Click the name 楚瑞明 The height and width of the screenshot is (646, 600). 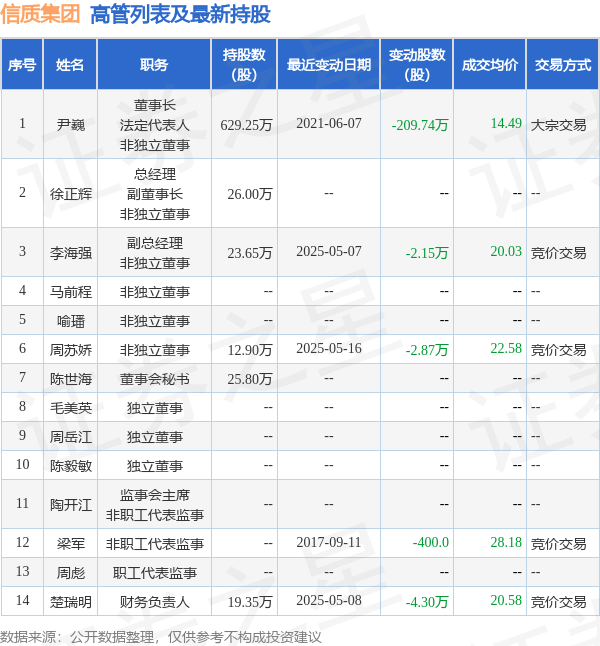click(70, 602)
